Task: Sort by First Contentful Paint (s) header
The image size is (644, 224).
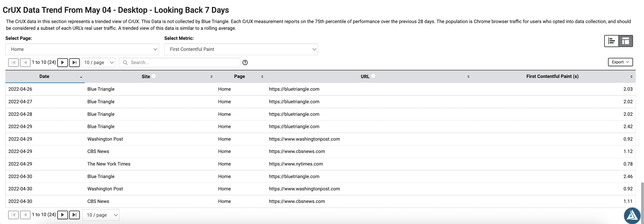Action: pyautogui.click(x=552, y=76)
